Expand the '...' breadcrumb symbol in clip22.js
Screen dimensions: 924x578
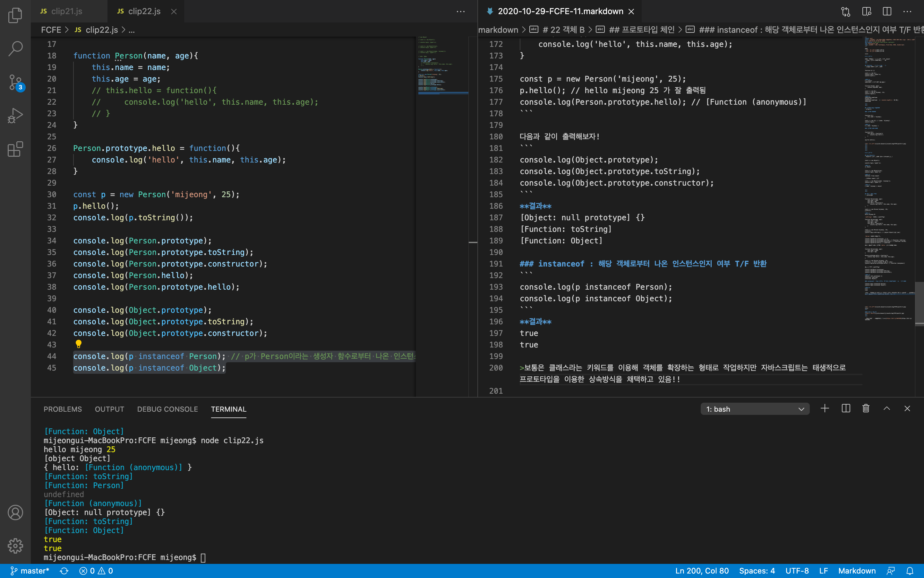point(131,30)
